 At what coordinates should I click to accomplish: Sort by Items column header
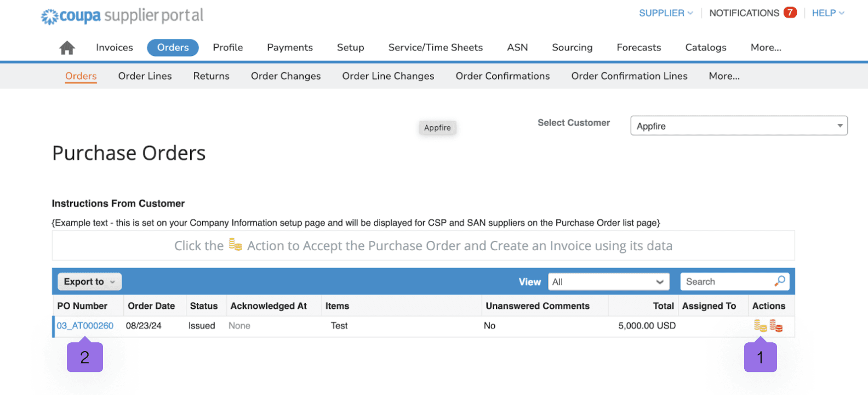337,306
